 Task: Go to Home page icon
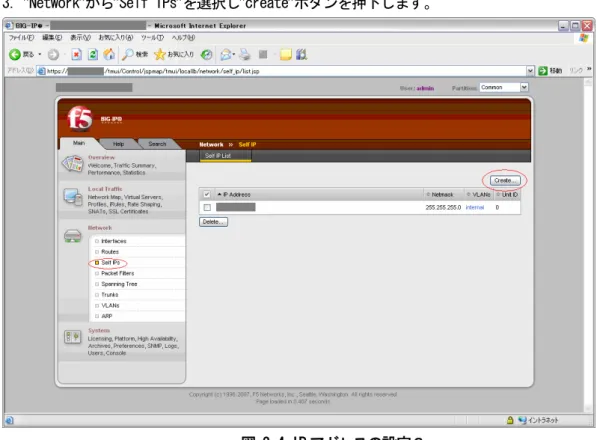(109, 55)
